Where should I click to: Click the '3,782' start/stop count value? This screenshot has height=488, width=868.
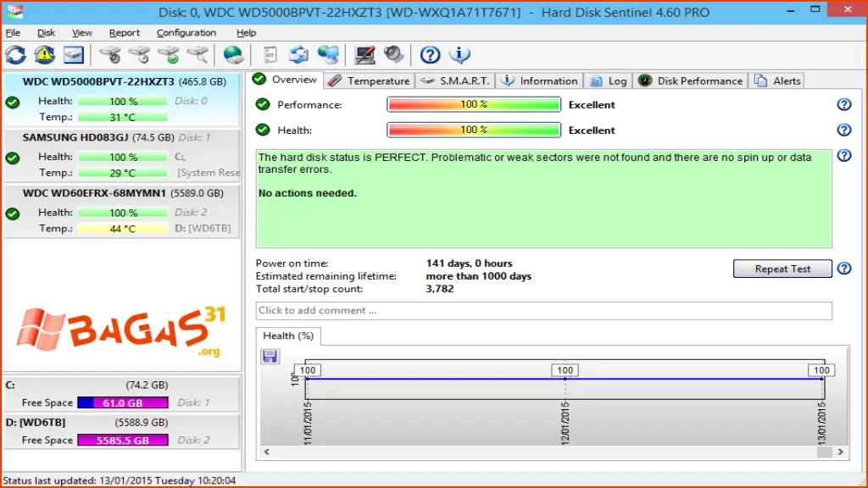tap(440, 289)
